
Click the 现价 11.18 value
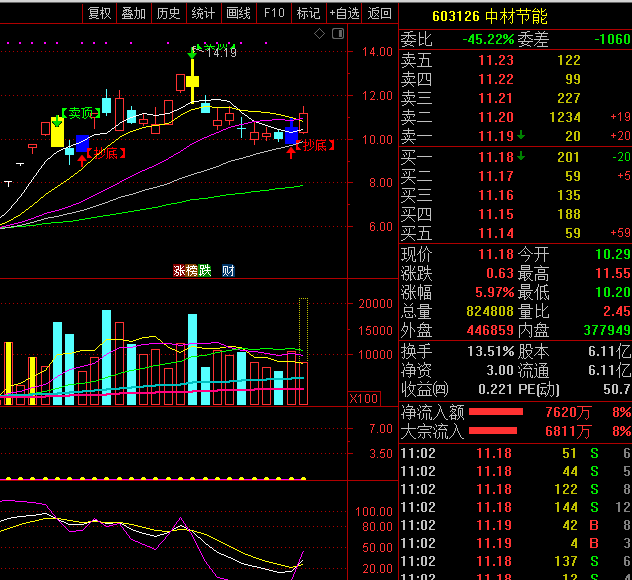pyautogui.click(x=496, y=254)
